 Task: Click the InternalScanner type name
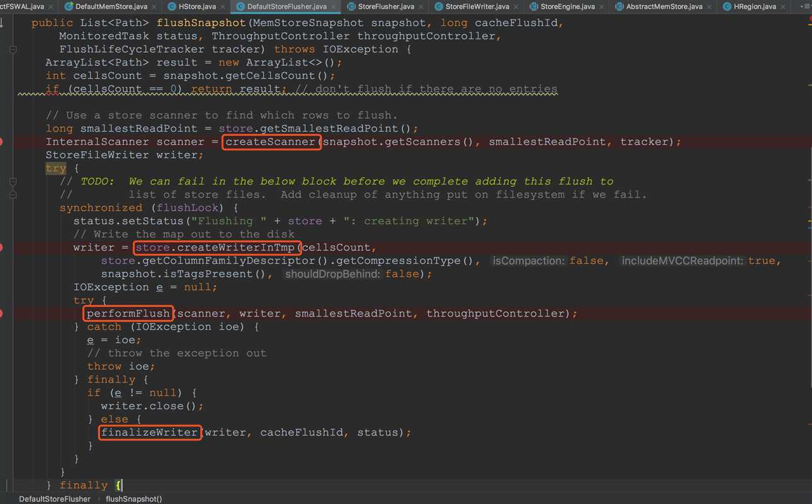(98, 142)
